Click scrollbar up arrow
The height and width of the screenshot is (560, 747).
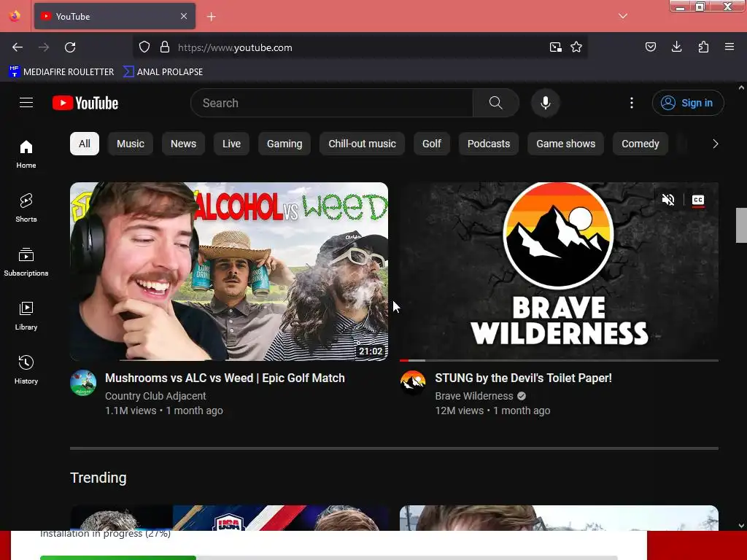click(x=741, y=87)
